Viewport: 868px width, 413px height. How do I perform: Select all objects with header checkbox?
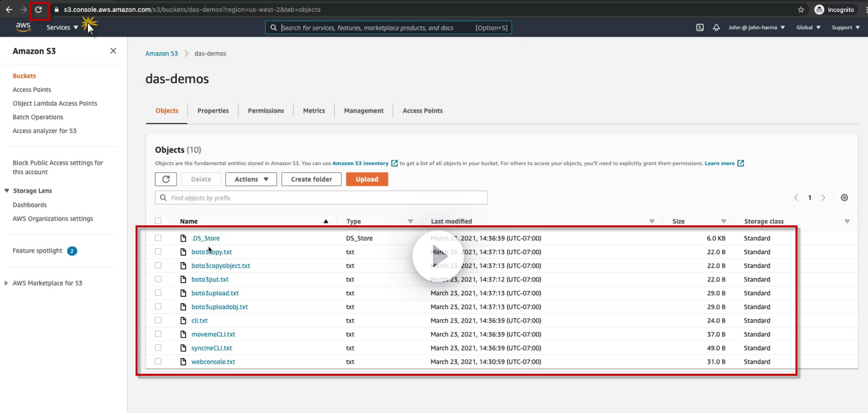pos(158,221)
